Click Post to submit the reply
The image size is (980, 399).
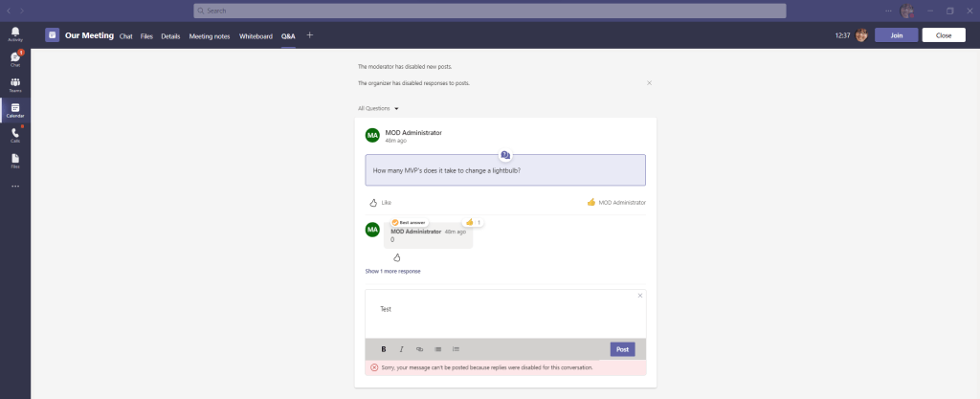tap(622, 349)
